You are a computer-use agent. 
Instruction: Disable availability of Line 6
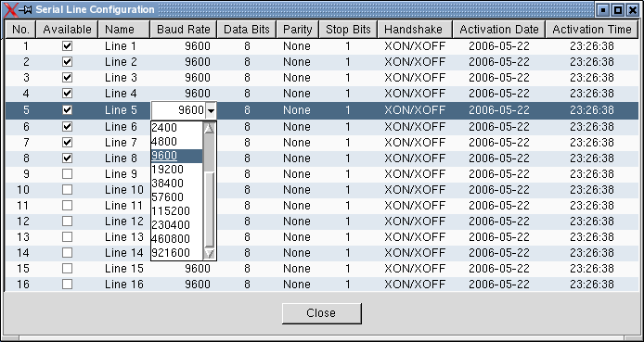tap(67, 127)
